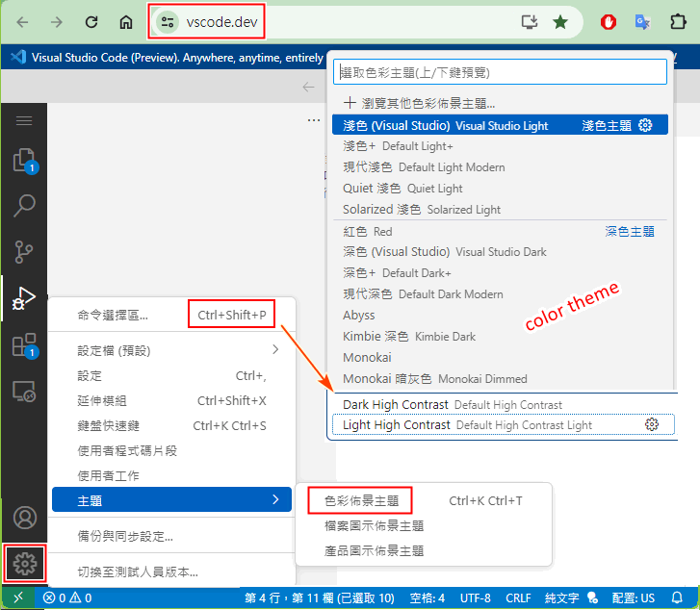Select 色彩佈景主題 from submenu
Image resolution: width=700 pixels, height=610 pixels.
point(361,500)
